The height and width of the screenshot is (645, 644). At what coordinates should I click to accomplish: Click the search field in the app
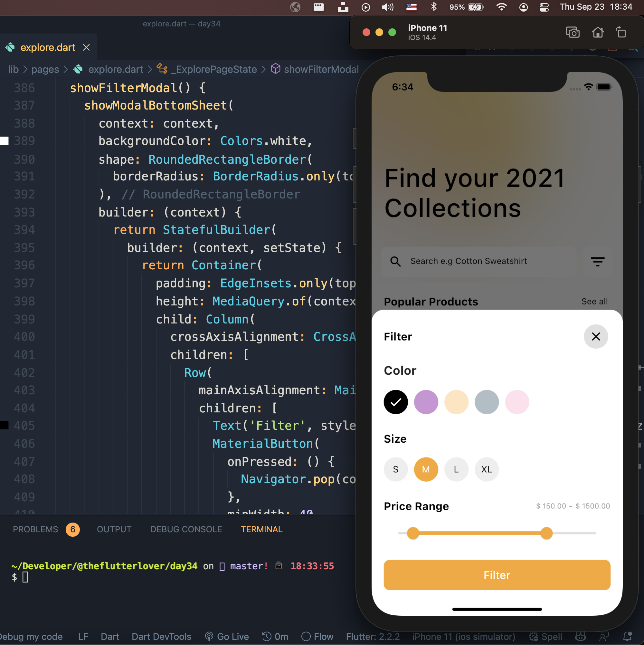tap(479, 261)
